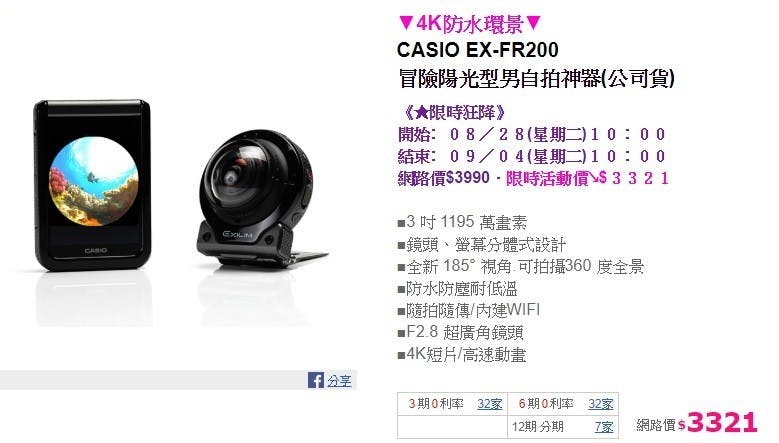Screen dimensions: 779x443
Task: Open the 7家 link for 12期分期
Action: coord(604,427)
